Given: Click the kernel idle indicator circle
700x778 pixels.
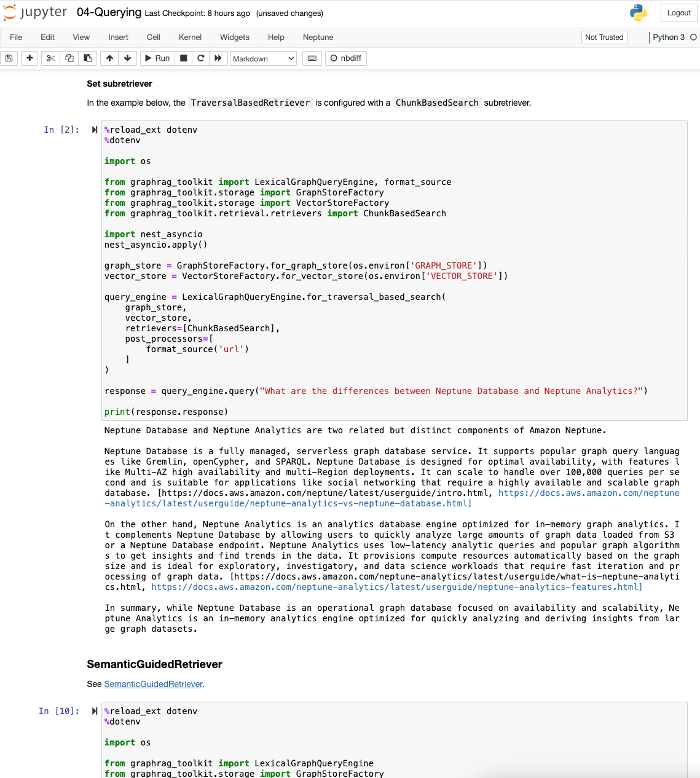Looking at the screenshot, I should (x=693, y=37).
